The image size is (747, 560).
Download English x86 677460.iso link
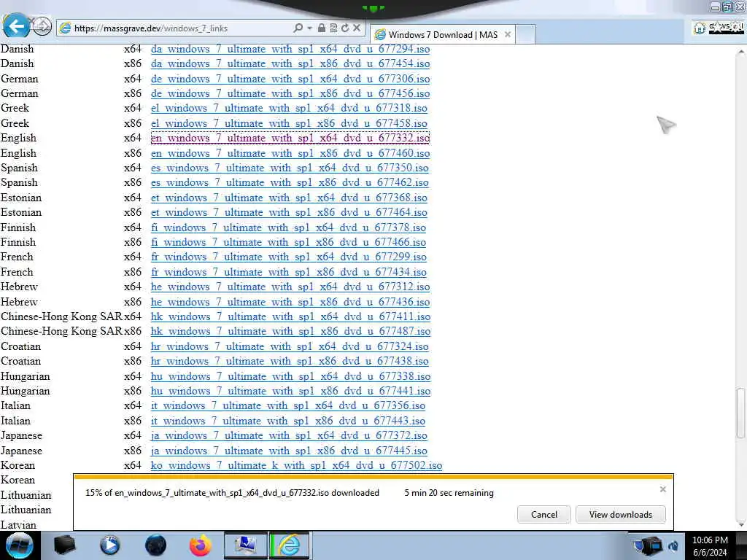click(290, 153)
